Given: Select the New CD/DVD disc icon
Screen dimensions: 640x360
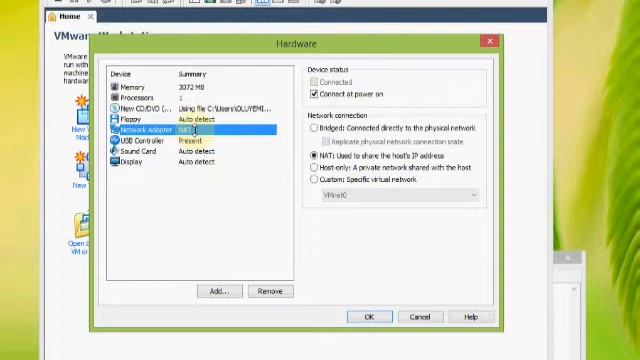Looking at the screenshot, I should tap(115, 108).
